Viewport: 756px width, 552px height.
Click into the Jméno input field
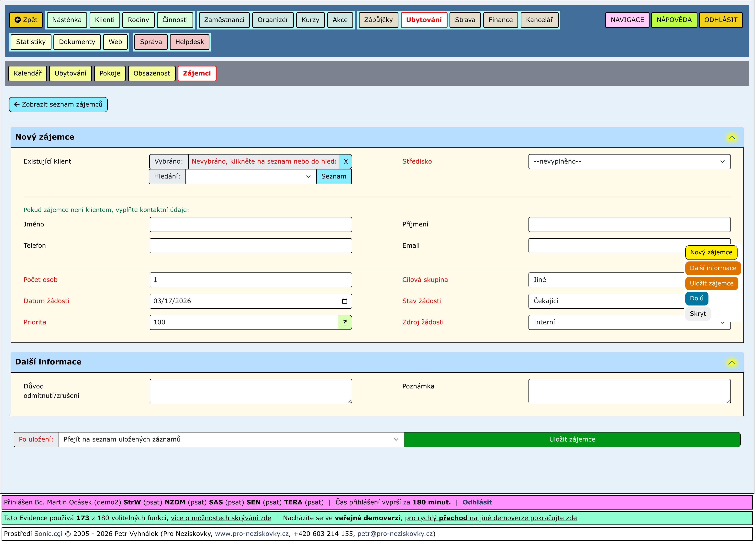click(x=251, y=225)
